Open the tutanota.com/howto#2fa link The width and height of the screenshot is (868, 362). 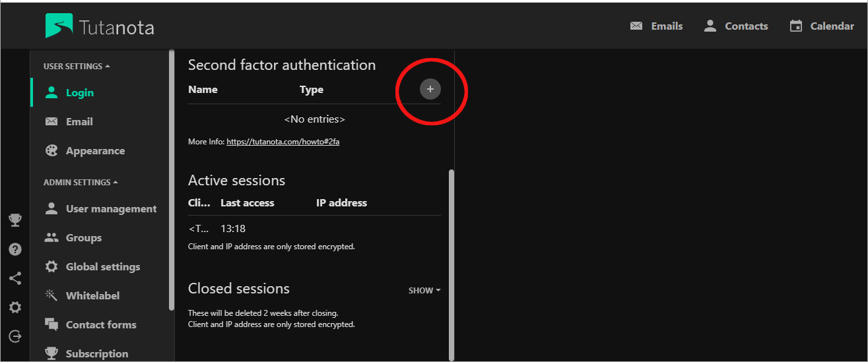click(x=283, y=142)
